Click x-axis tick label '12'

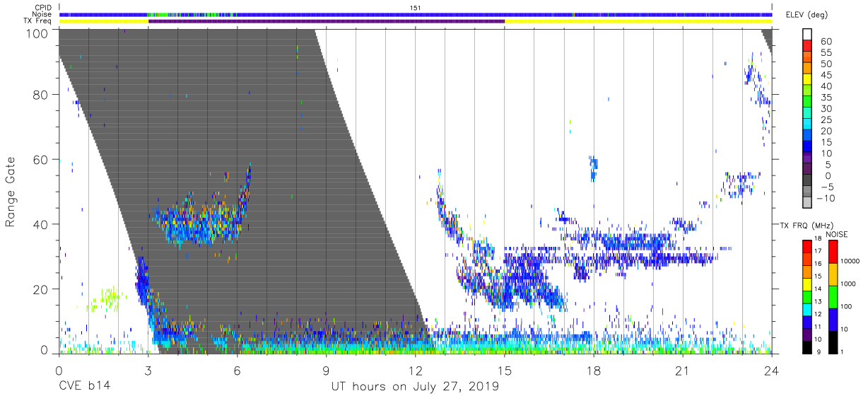(415, 371)
